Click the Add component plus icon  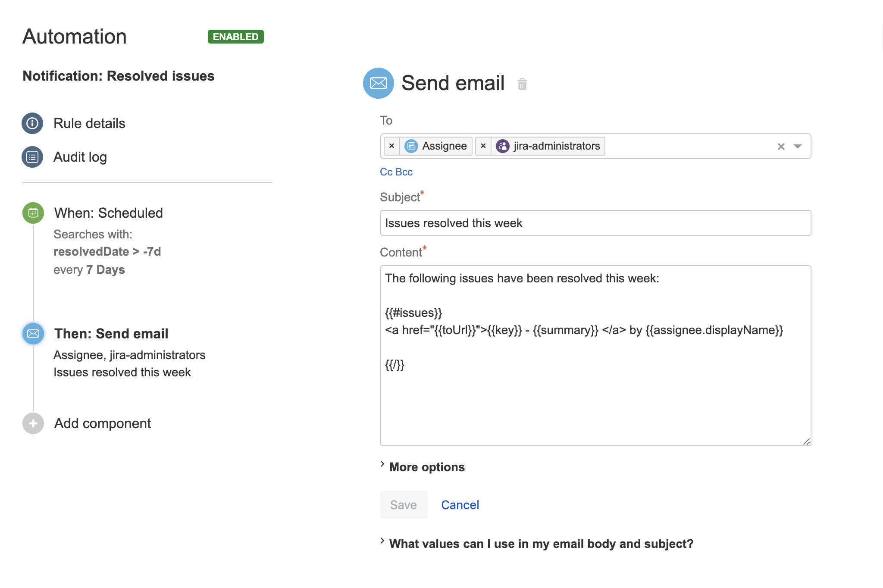[33, 423]
